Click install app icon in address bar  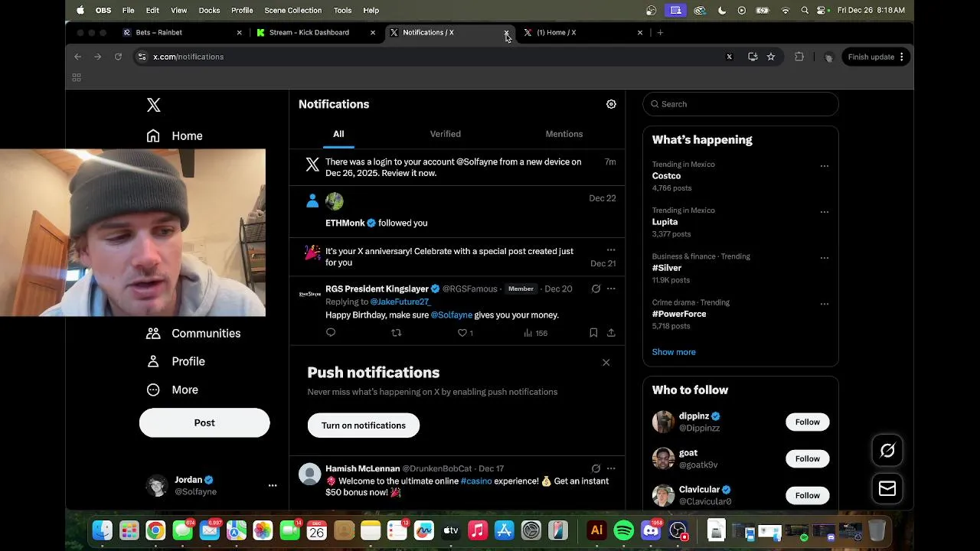tap(753, 57)
